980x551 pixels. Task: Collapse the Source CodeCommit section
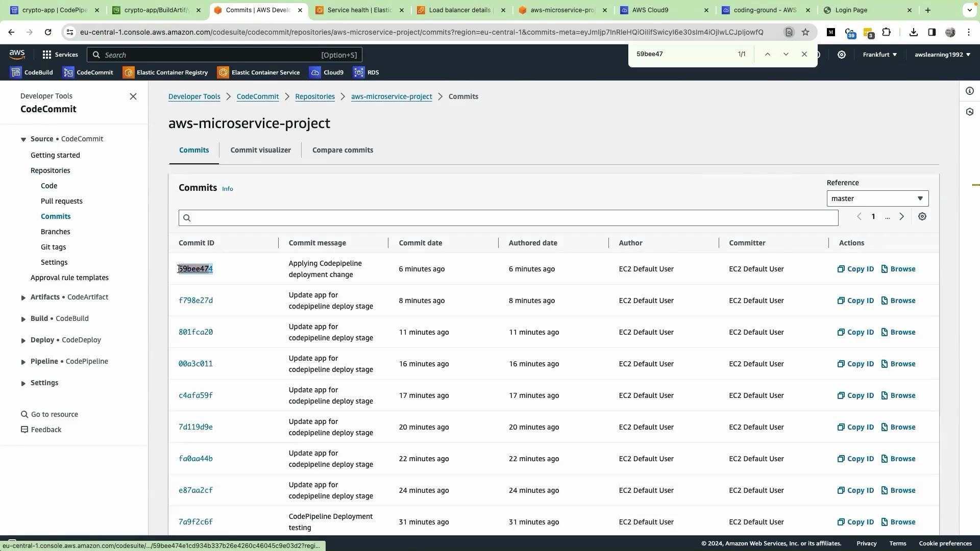[x=23, y=139]
